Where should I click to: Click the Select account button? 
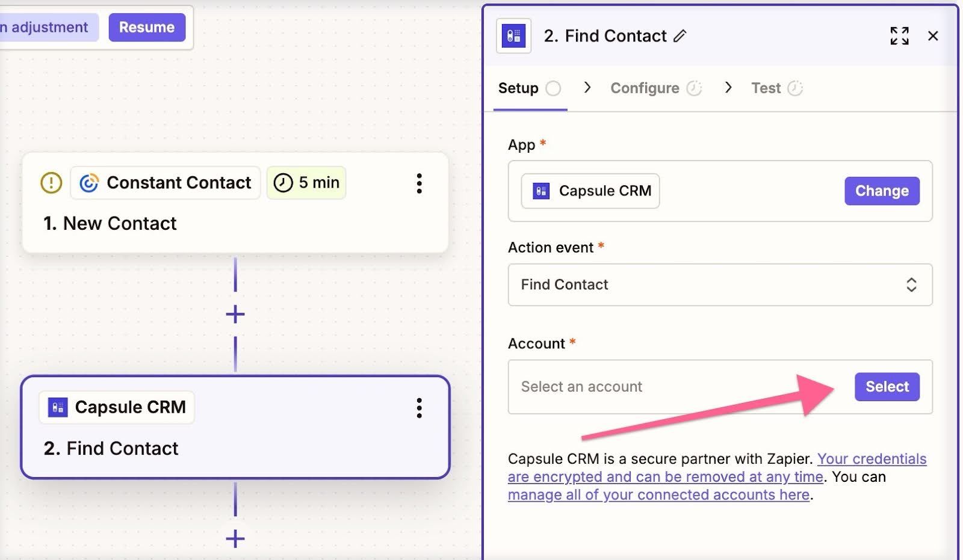[x=887, y=387]
